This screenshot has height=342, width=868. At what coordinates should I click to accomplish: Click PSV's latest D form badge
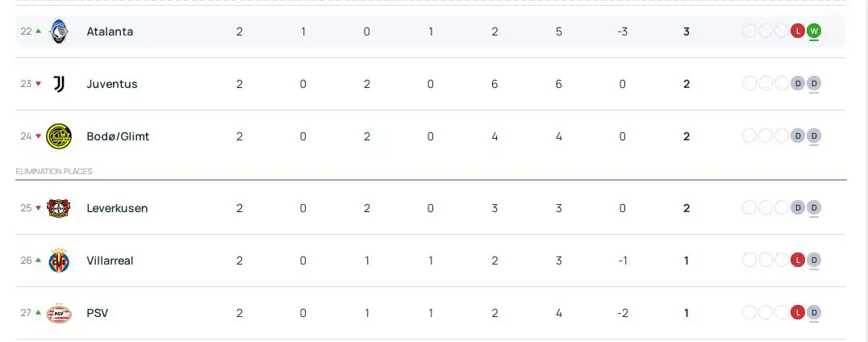coord(814,312)
